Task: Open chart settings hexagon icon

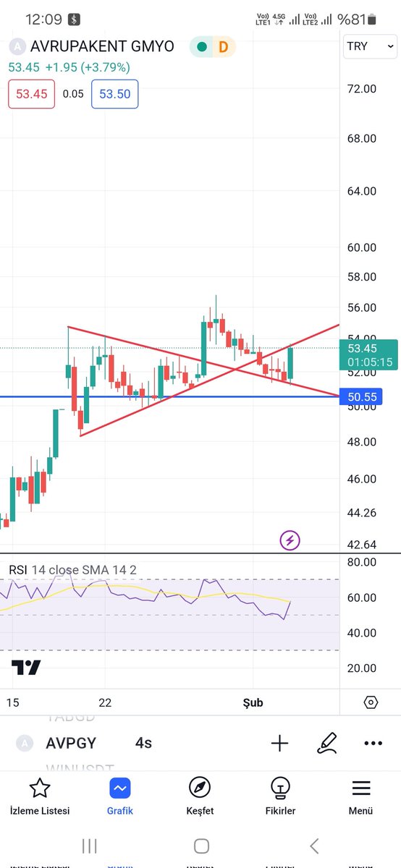Action: (x=371, y=702)
